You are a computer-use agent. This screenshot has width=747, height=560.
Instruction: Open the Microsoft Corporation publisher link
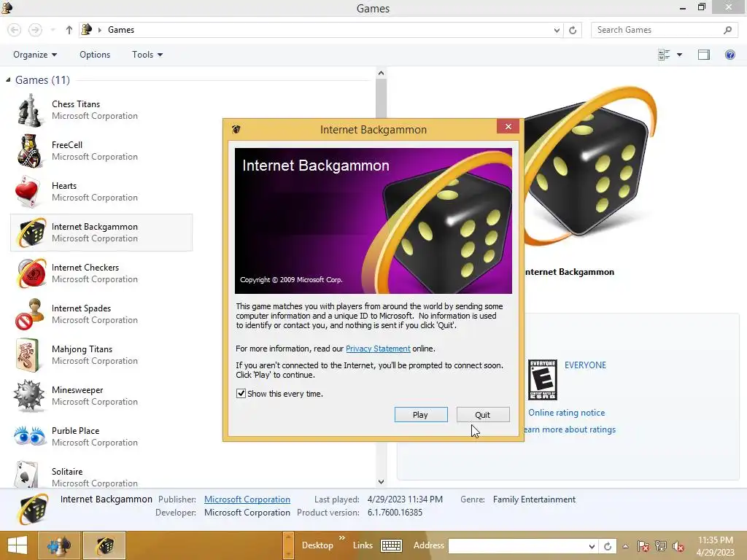coord(247,499)
